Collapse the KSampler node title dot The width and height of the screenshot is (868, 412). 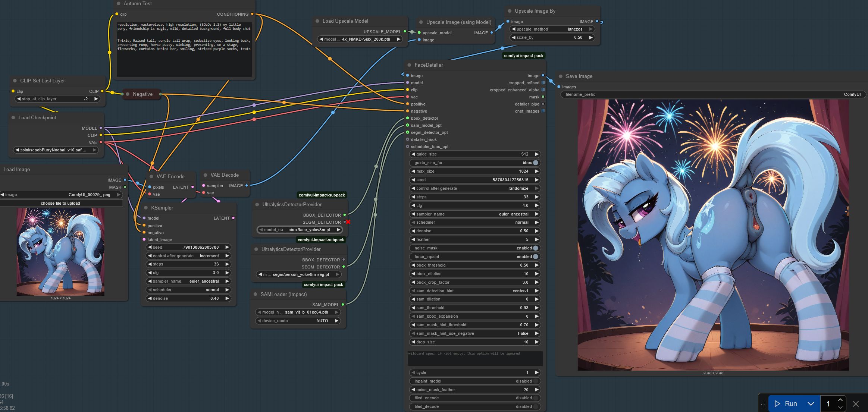146,208
